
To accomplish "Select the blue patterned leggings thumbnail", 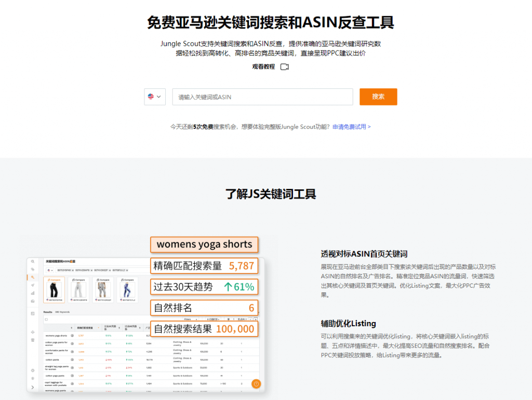I will [x=127, y=290].
